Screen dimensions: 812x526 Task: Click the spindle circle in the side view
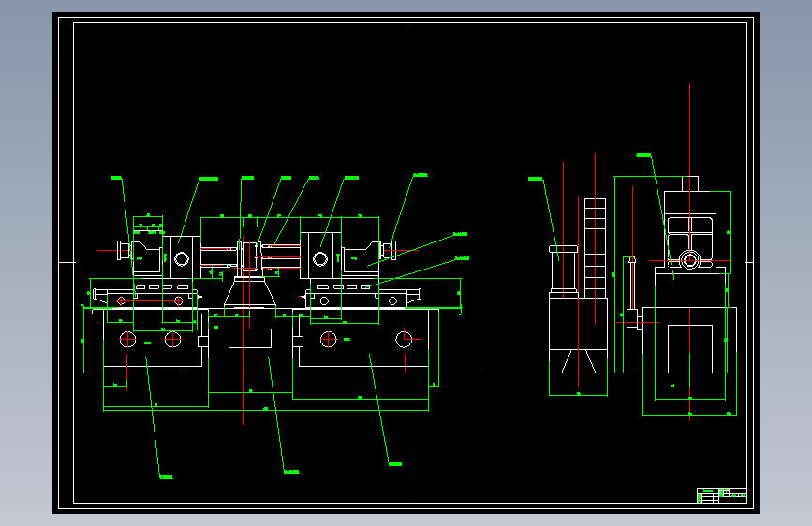(689, 260)
